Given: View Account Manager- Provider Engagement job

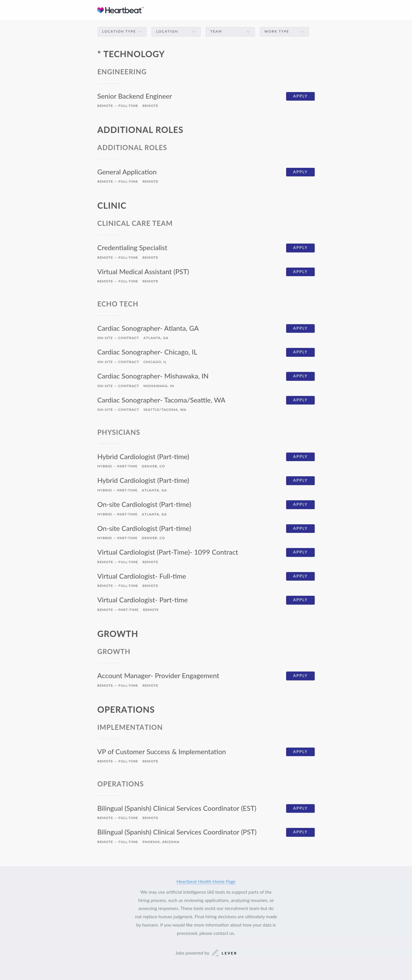Looking at the screenshot, I should [x=158, y=676].
